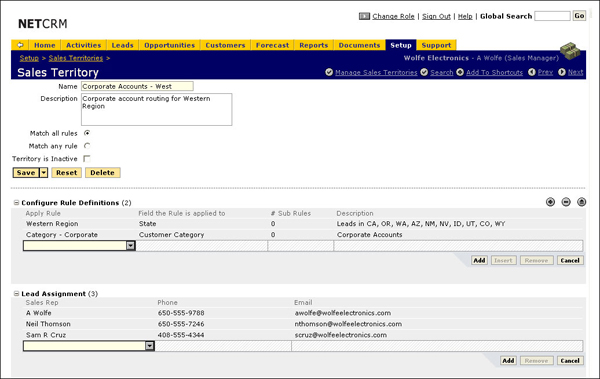Click the Sign Out link
The height and width of the screenshot is (379, 600).
(436, 16)
